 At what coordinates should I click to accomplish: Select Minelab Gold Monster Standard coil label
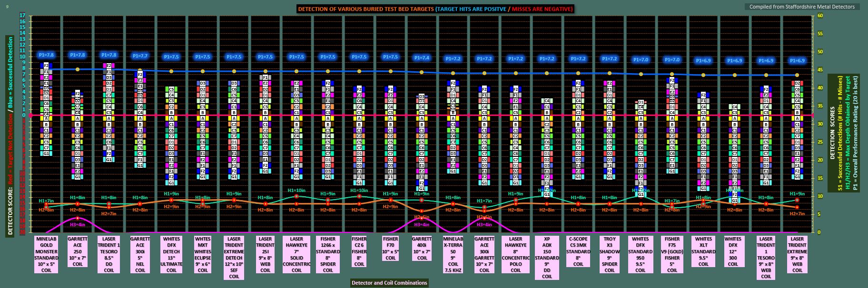[x=46, y=254]
